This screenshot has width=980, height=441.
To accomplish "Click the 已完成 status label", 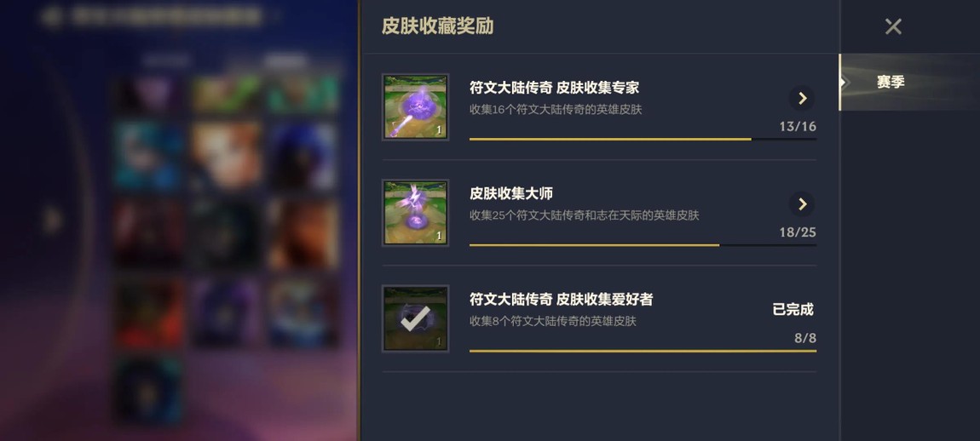I will point(793,309).
